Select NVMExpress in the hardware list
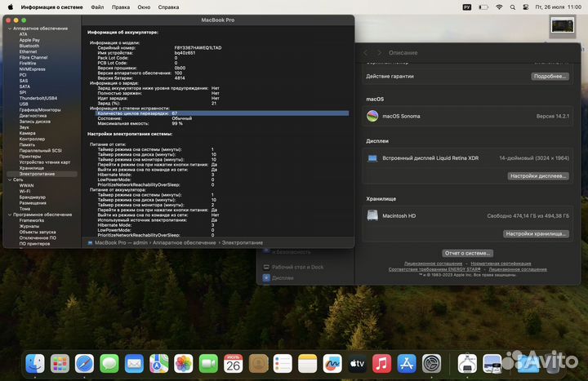 (x=32, y=69)
